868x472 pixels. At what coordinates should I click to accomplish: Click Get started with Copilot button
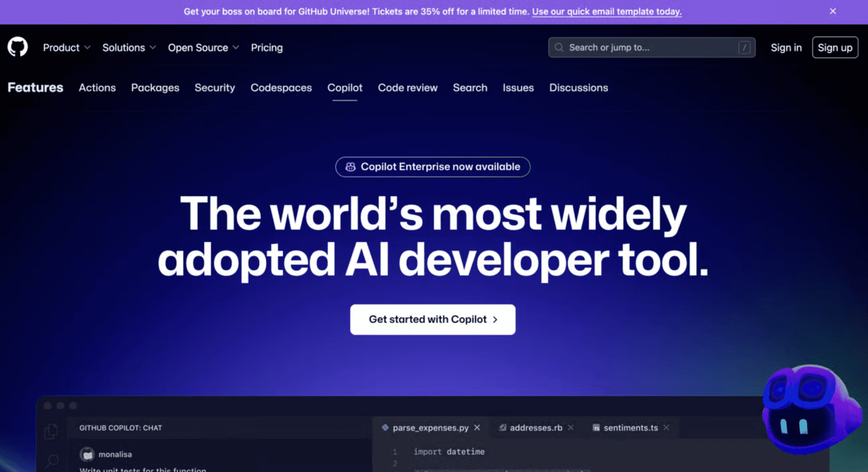click(x=433, y=319)
